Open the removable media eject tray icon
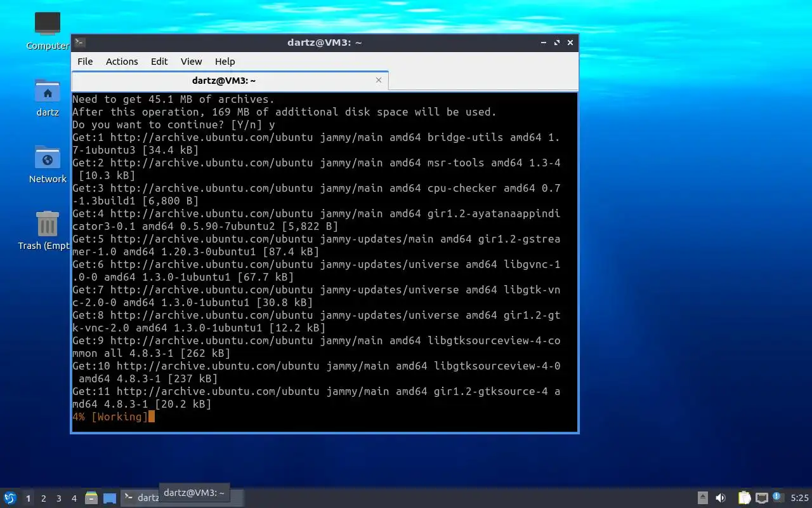This screenshot has width=812, height=508. point(702,498)
